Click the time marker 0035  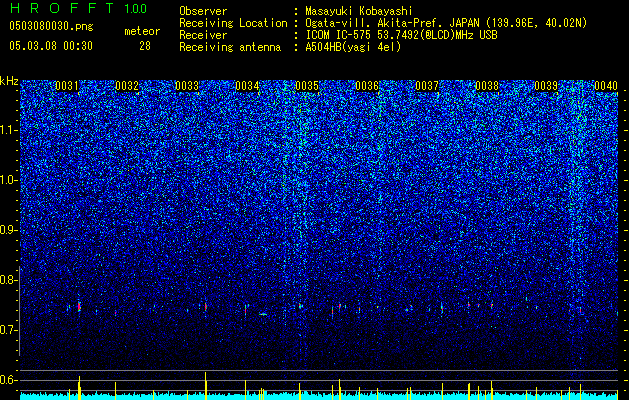[307, 86]
